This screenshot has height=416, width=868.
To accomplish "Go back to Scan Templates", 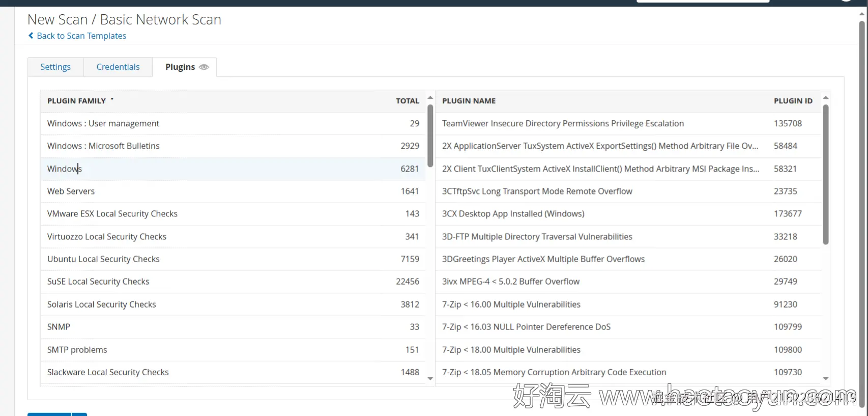I will (x=81, y=36).
